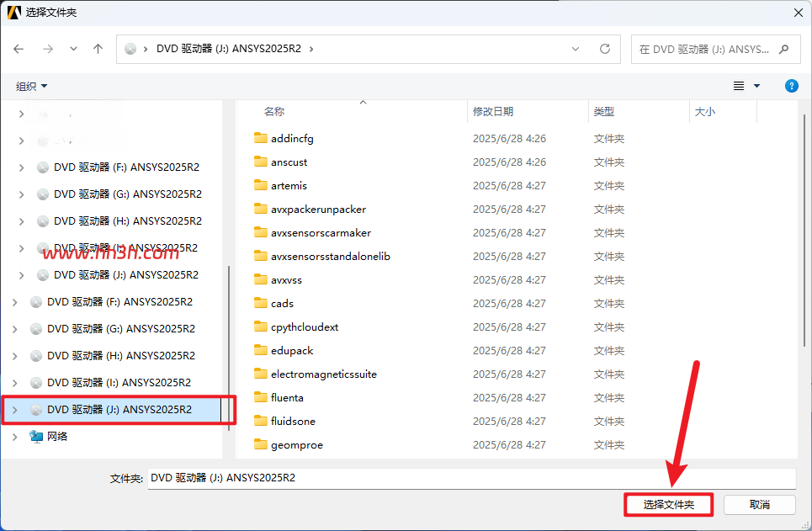This screenshot has height=531, width=812.
Task: Click the 取消 button
Action: (759, 505)
